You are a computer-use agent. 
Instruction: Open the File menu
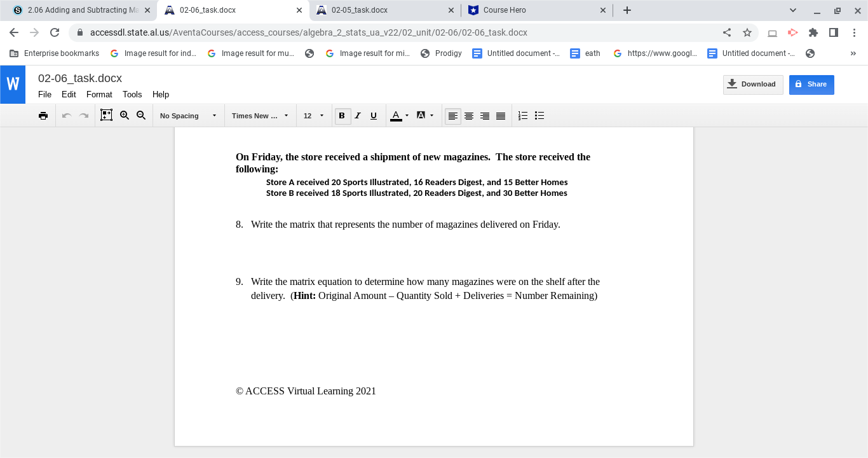click(44, 94)
